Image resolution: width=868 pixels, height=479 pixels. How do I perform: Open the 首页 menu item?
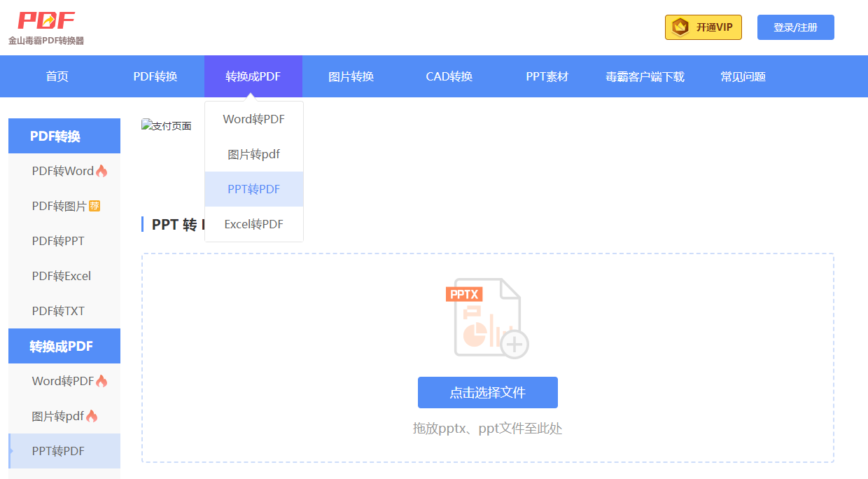57,76
